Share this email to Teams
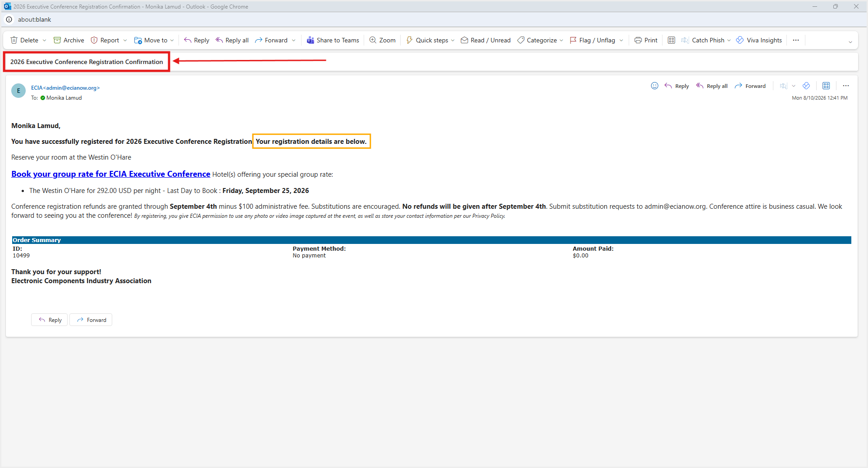Viewport: 868px width, 468px height. [333, 40]
